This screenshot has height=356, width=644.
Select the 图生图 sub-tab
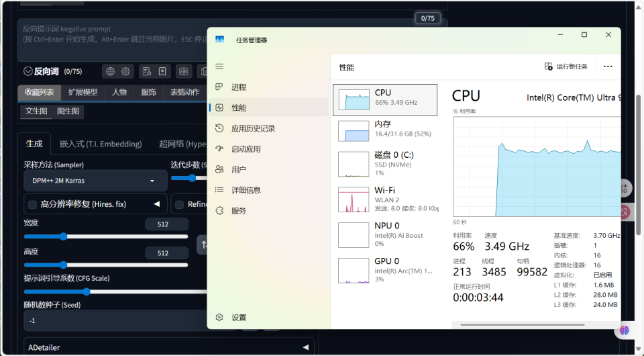[68, 112]
